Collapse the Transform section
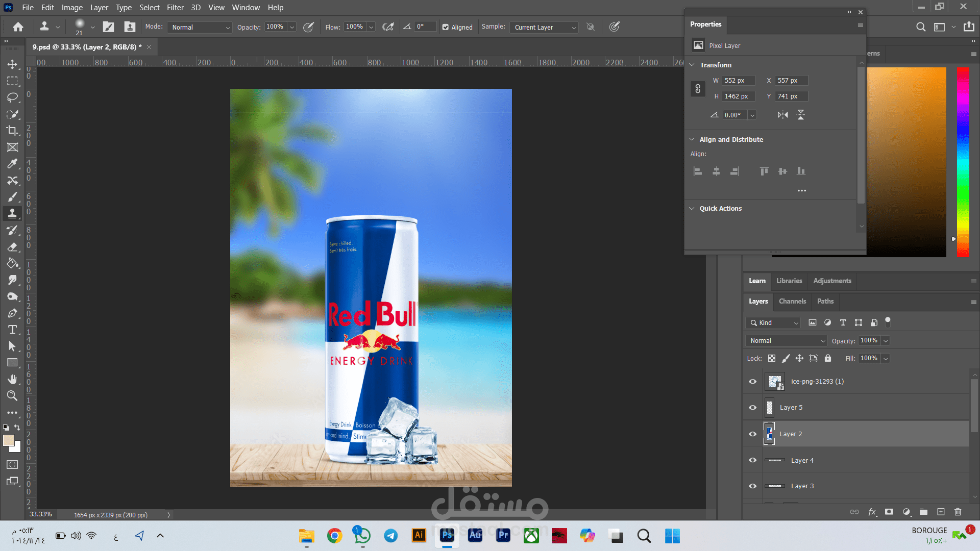The image size is (980, 551). click(x=692, y=65)
